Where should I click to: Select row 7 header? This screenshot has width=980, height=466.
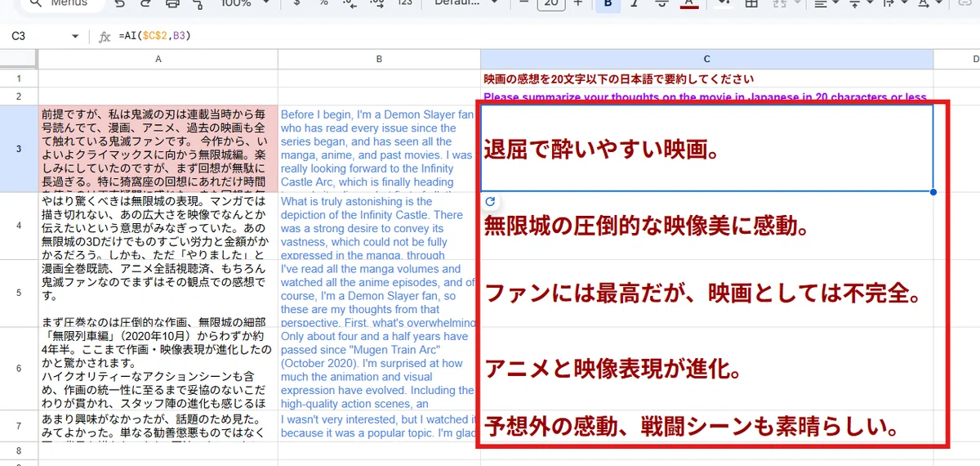point(19,426)
